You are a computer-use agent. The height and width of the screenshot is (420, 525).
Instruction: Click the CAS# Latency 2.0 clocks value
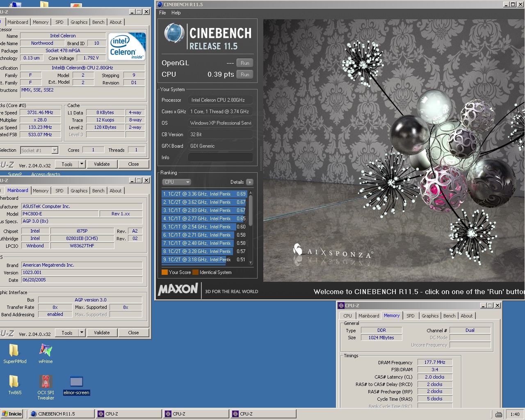coord(435,377)
